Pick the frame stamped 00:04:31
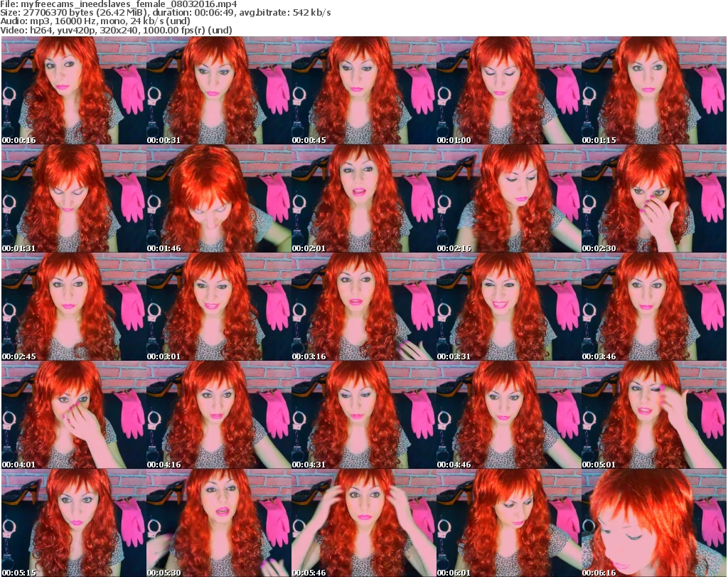 coord(363,415)
